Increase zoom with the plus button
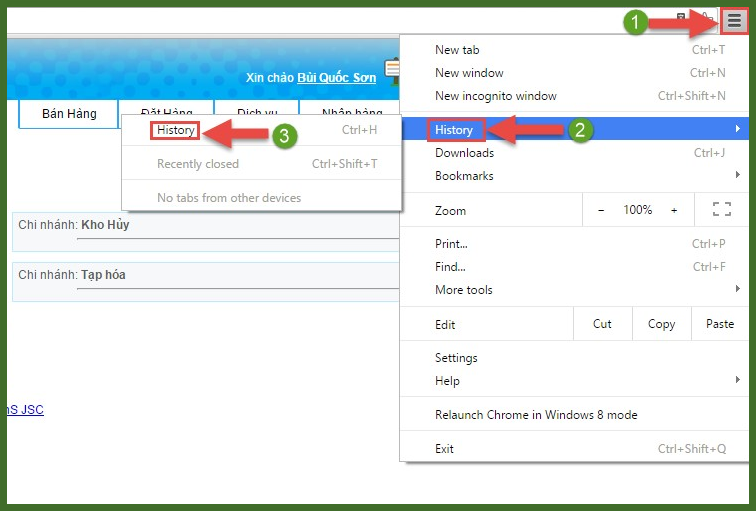The width and height of the screenshot is (756, 511). [x=674, y=210]
